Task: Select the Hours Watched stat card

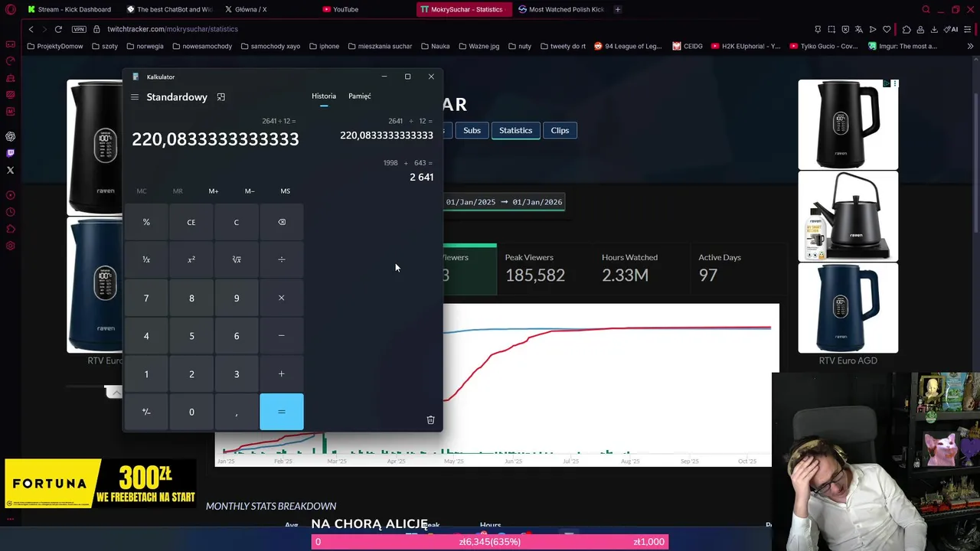Action: click(642, 269)
